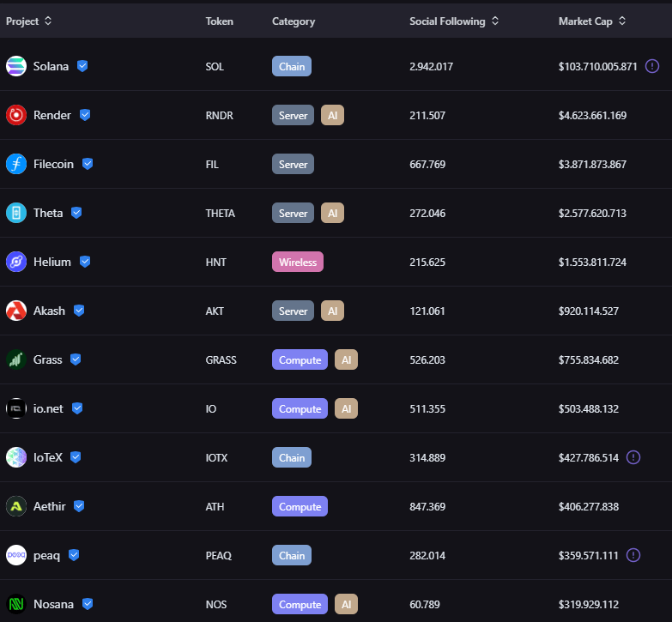
Task: Select the AI tag in Render row
Action: pyautogui.click(x=333, y=115)
